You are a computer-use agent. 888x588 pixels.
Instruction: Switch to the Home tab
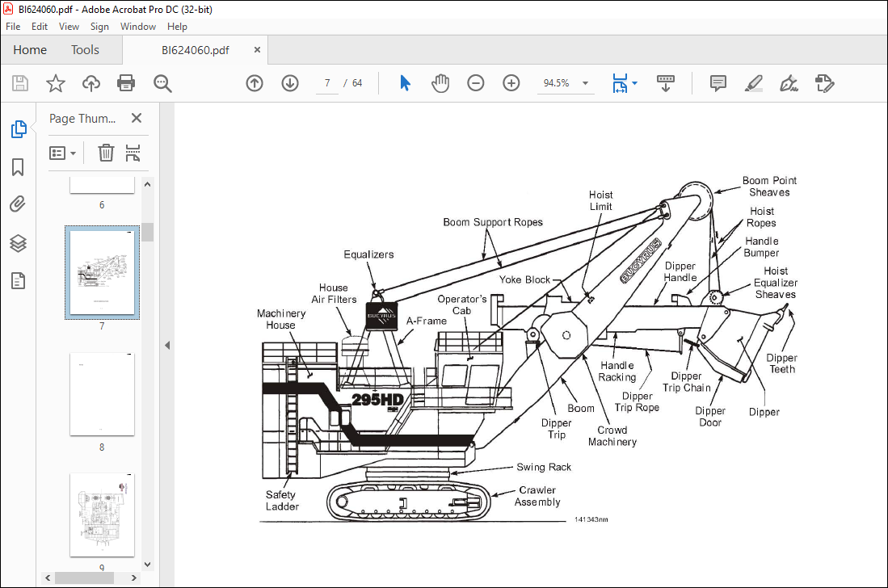(30, 50)
